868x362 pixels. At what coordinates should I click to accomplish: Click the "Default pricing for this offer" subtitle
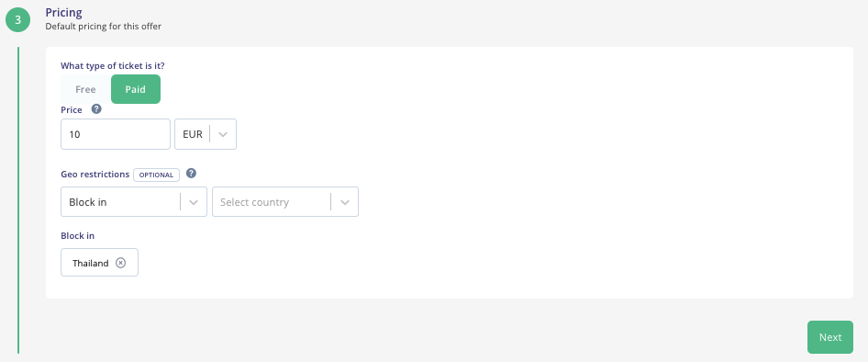[104, 26]
